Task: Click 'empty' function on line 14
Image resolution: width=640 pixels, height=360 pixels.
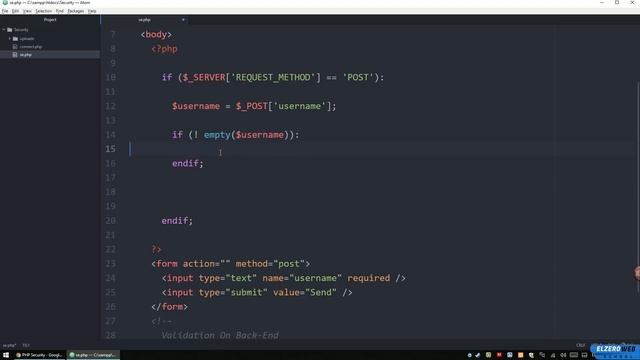Action: [217, 135]
